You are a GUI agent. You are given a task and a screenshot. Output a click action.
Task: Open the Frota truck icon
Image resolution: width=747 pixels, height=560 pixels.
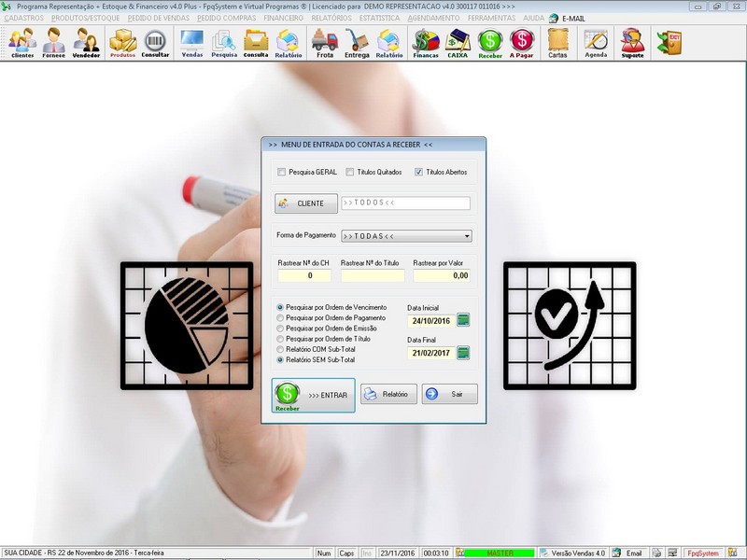point(324,42)
